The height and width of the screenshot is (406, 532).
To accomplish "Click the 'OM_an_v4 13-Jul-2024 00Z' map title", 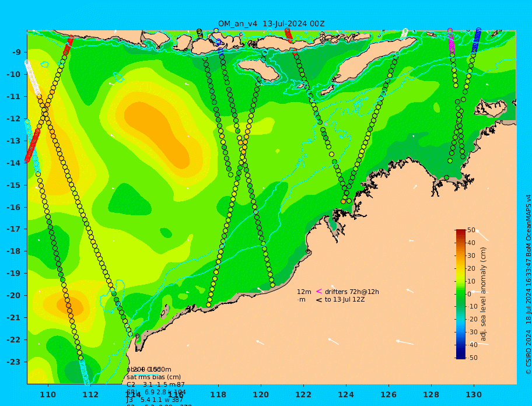I will tap(271, 24).
